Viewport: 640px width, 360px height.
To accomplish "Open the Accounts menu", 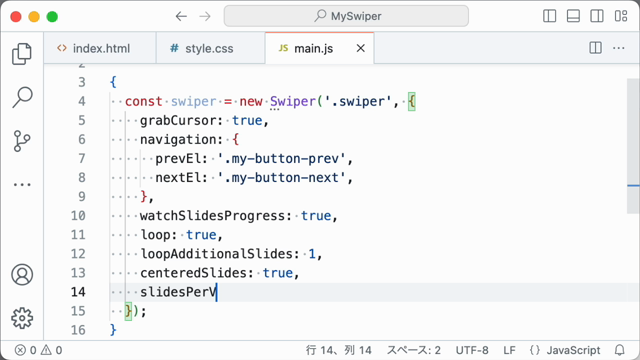I will [x=22, y=275].
